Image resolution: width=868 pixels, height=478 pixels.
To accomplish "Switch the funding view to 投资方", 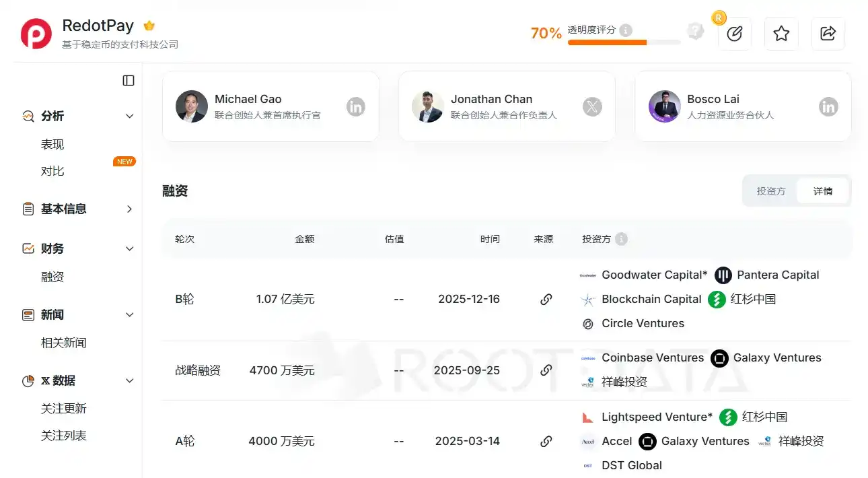I will coord(770,191).
